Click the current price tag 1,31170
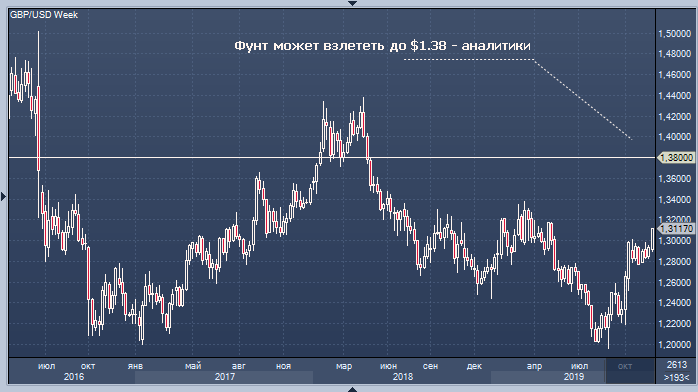The width and height of the screenshot is (698, 392). [x=676, y=229]
